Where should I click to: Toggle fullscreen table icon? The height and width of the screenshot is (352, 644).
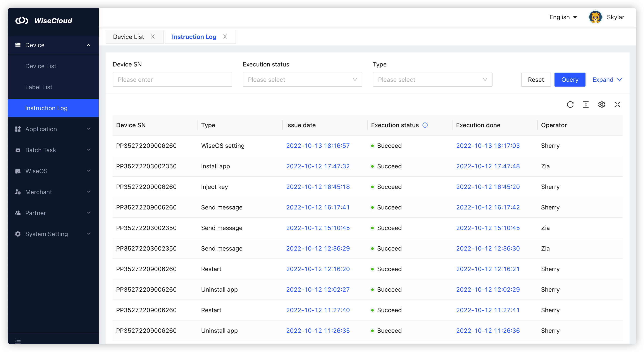pos(617,105)
